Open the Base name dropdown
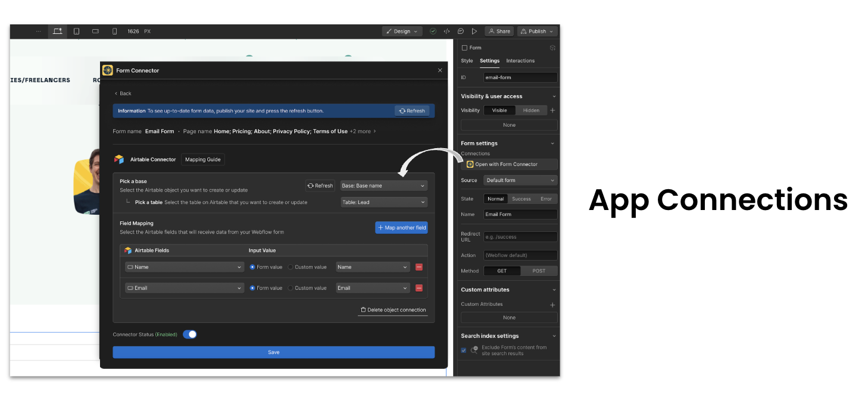868x401 pixels. coord(384,186)
